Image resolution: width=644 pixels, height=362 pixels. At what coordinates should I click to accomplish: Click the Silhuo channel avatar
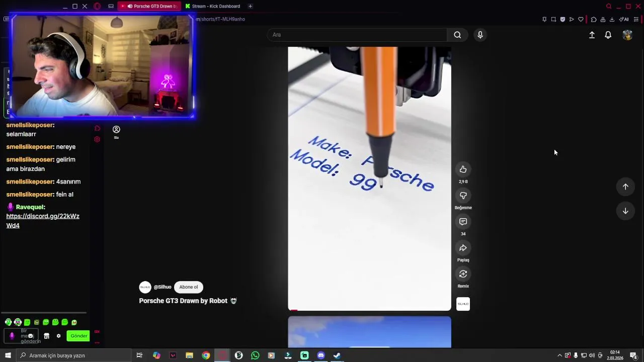pyautogui.click(x=145, y=287)
